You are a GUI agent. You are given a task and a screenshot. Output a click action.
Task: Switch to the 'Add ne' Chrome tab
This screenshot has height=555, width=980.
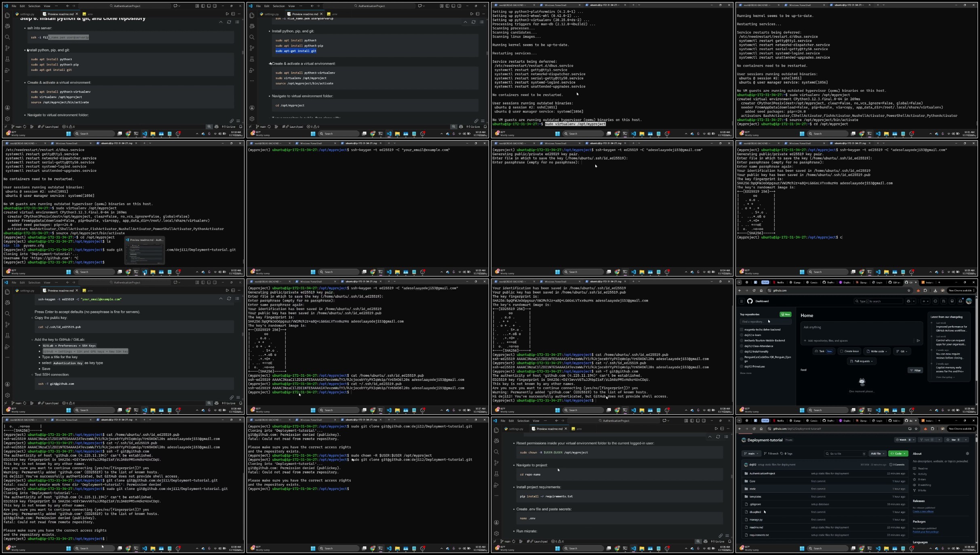click(x=896, y=421)
